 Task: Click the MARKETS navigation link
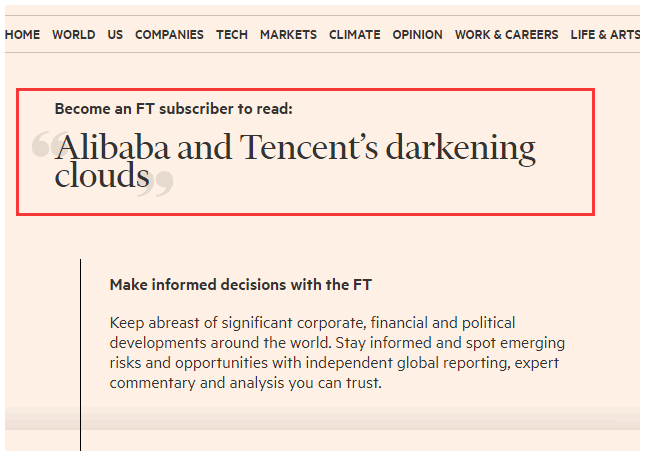click(x=288, y=34)
